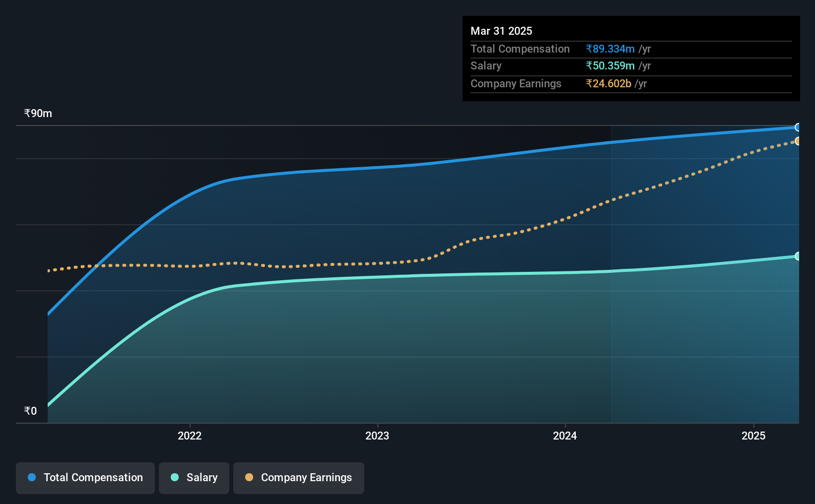The height and width of the screenshot is (504, 815).
Task: Click the ₹89.334m total compensation value
Action: (x=610, y=49)
